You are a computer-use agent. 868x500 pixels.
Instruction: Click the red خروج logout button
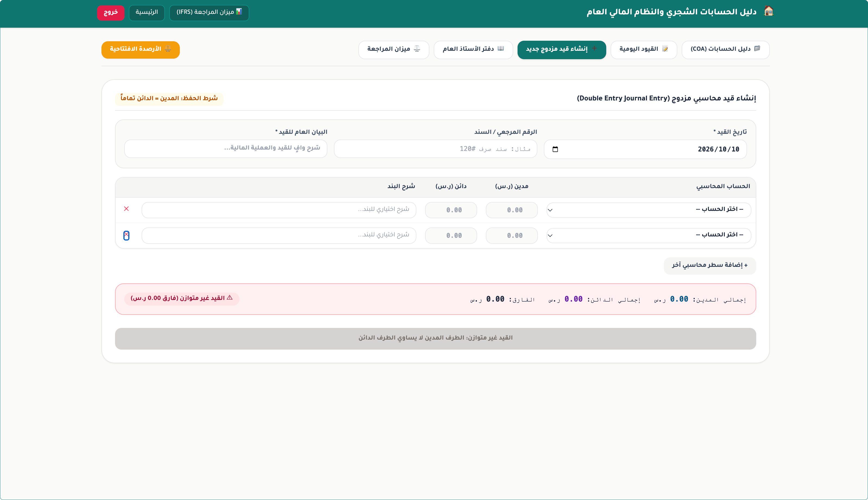point(111,13)
